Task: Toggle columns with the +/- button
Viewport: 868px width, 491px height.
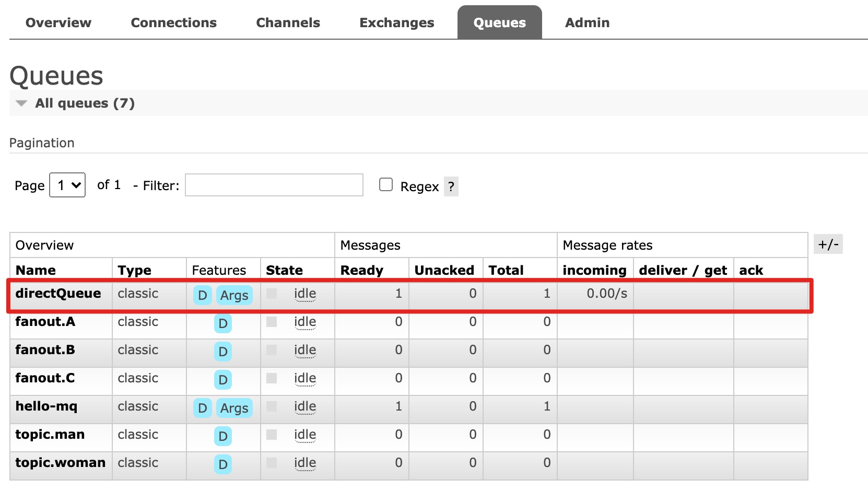Action: [828, 244]
